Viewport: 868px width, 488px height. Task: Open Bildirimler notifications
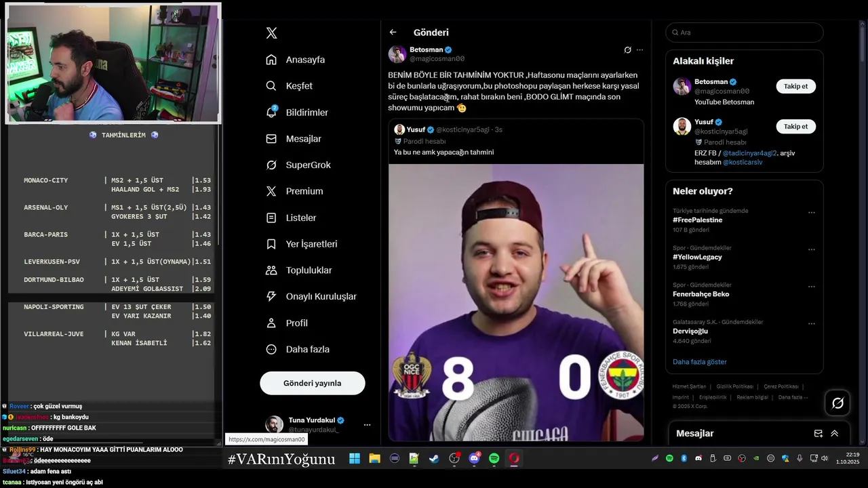point(297,113)
